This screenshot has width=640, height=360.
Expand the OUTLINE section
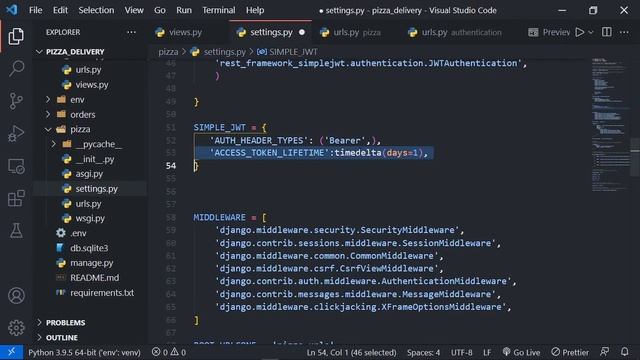click(62, 338)
